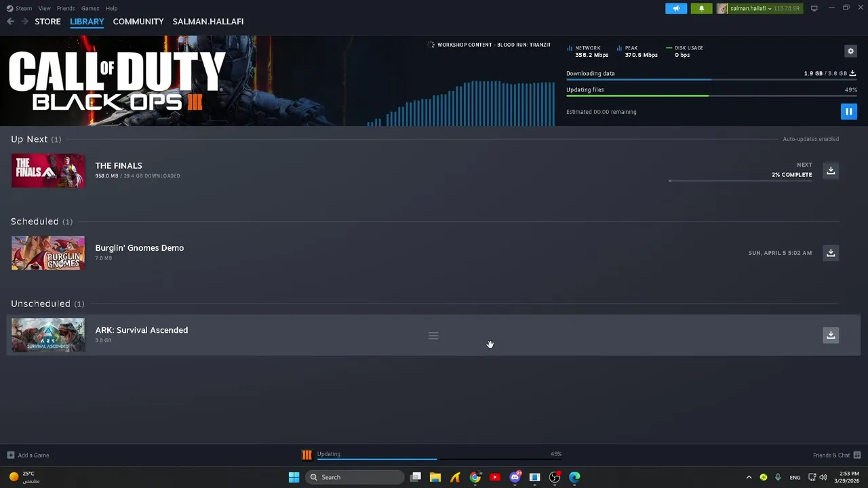
Task: Open Microsoft Edge from taskbar
Action: click(574, 477)
